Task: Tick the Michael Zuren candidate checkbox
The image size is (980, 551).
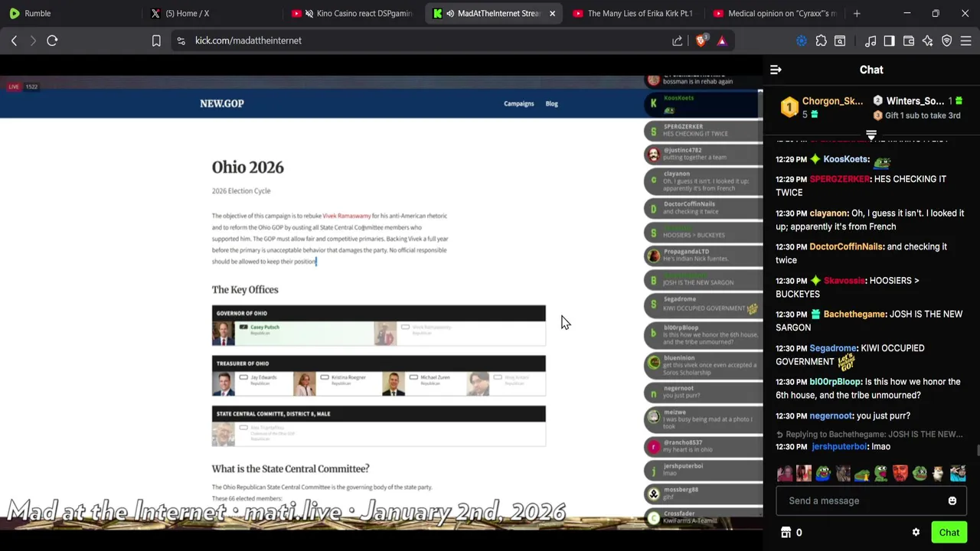Action: click(413, 377)
